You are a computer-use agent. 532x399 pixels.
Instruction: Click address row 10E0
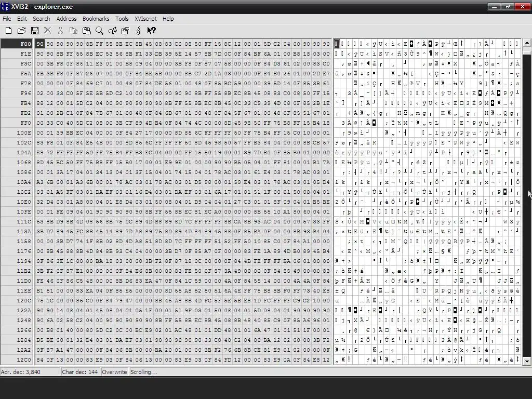(x=17, y=202)
